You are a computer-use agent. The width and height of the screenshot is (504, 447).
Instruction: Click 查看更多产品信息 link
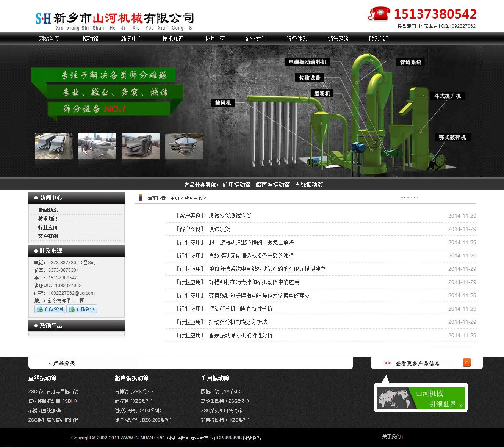(418, 363)
